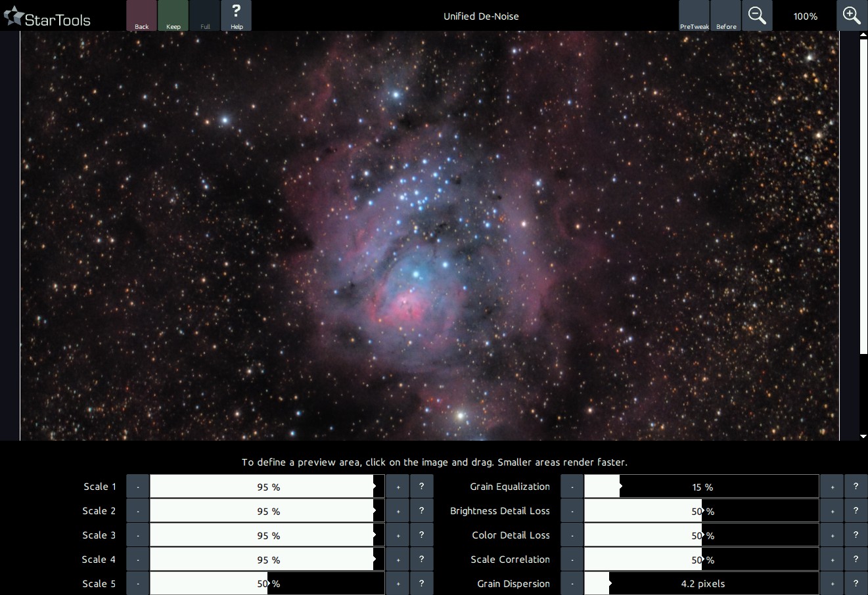Image resolution: width=868 pixels, height=595 pixels.
Task: Increase the Scale 5 value
Action: click(398, 584)
